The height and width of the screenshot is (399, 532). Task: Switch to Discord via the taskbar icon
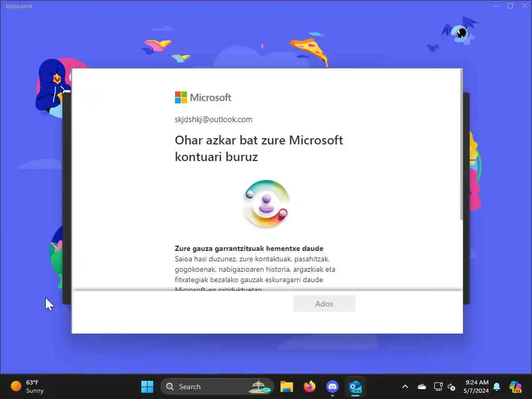[x=332, y=387]
